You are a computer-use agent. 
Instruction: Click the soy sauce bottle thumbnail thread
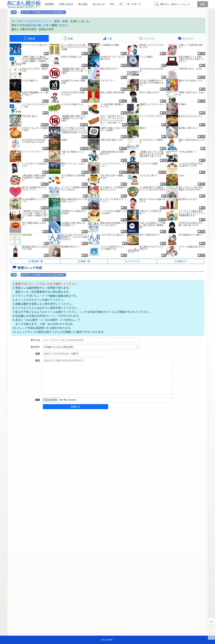[15, 251]
